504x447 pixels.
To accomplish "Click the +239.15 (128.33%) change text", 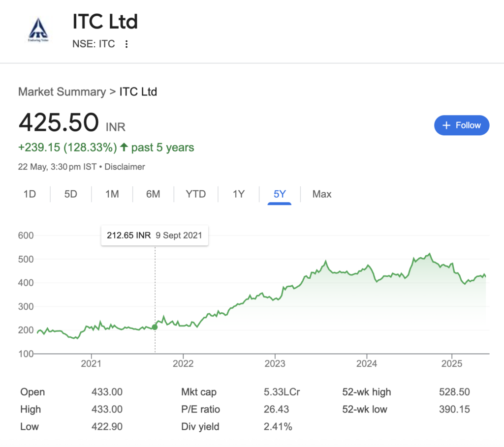I will (x=67, y=148).
